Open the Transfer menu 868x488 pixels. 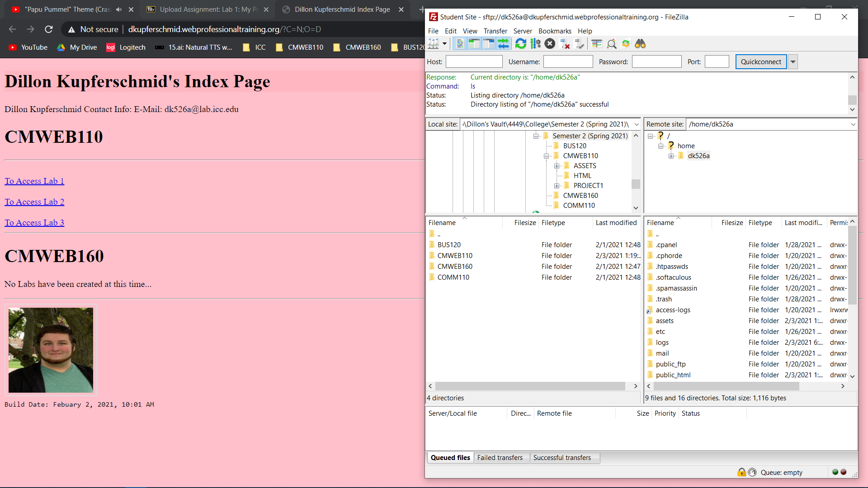click(495, 31)
